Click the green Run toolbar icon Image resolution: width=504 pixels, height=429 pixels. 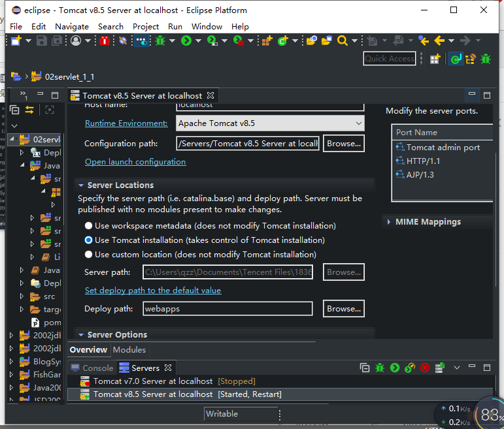point(186,40)
